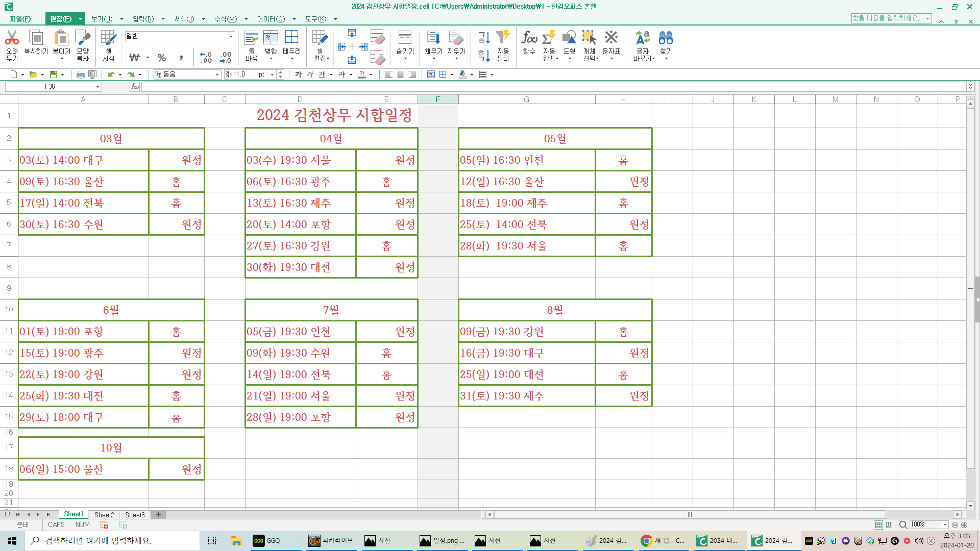Open the zoom 100% dropdown
980x551 pixels.
945,525
